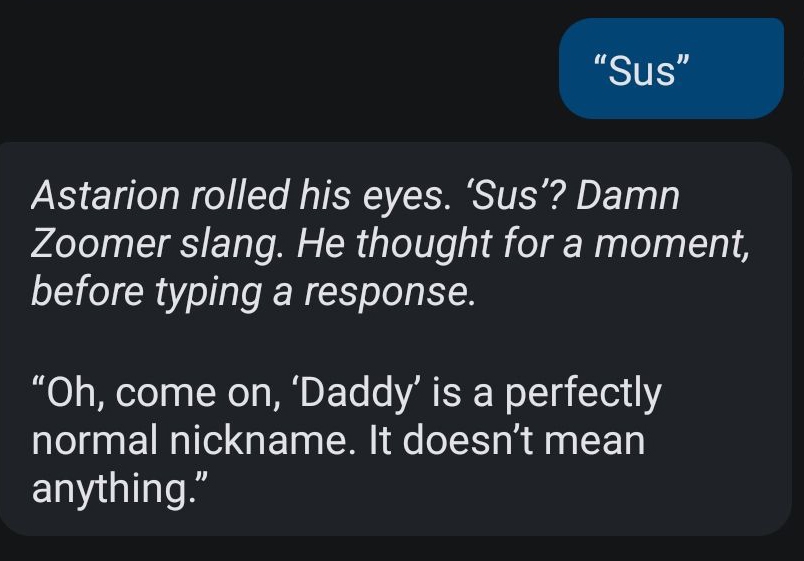Click the word perfectly in the dialogue
The height and width of the screenshot is (561, 804).
click(x=583, y=394)
